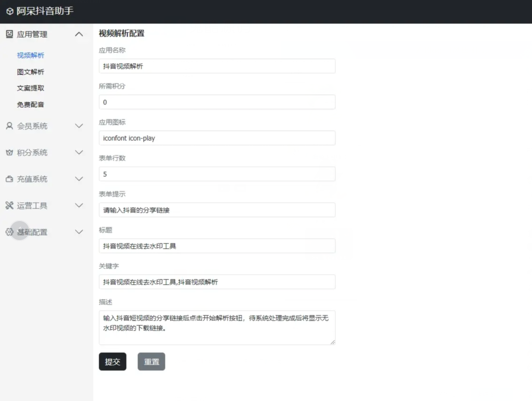Image resolution: width=532 pixels, height=401 pixels.
Task: Click the cube logo icon beside 阿呆抖音助手
Action: 10,11
